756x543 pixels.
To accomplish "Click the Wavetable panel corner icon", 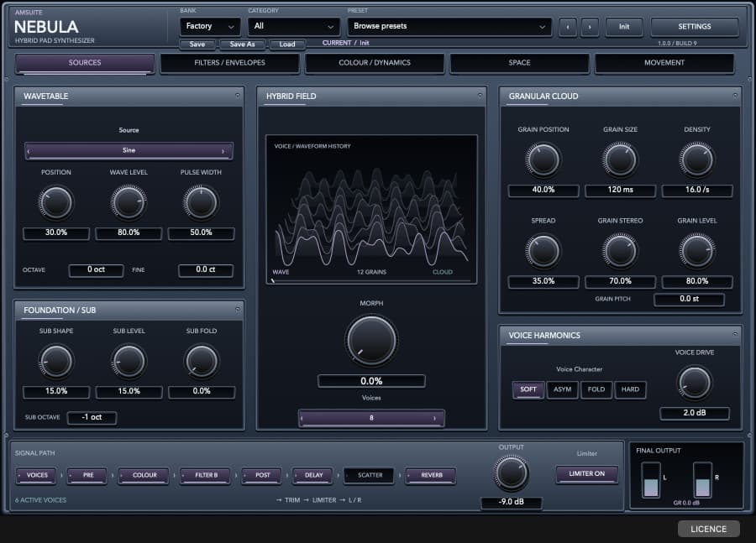I will coord(237,96).
